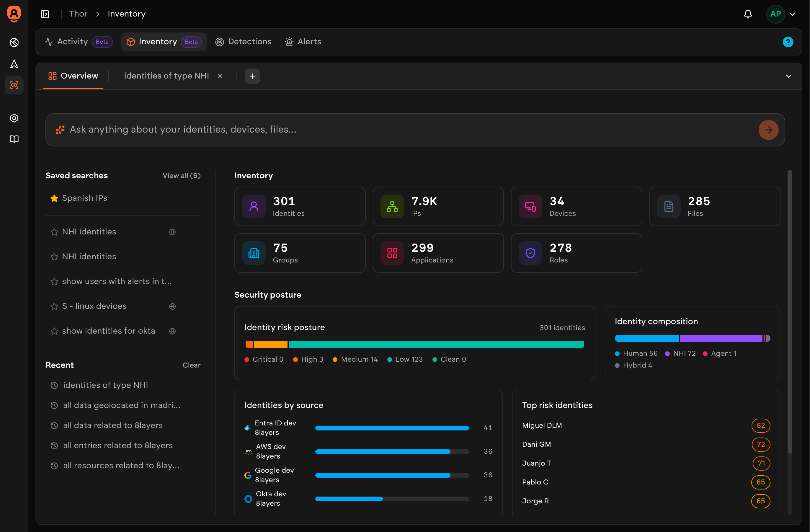Click the sparkle AI icon in search bar

60,130
